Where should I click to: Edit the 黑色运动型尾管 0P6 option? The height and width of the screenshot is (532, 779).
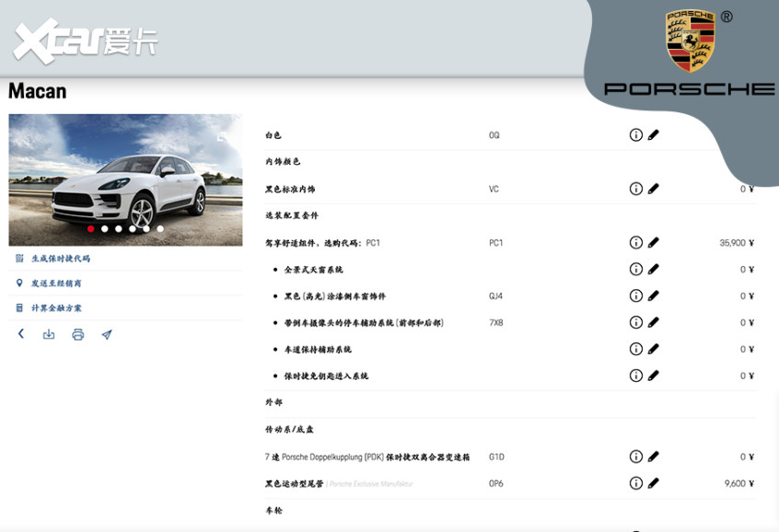(x=653, y=483)
